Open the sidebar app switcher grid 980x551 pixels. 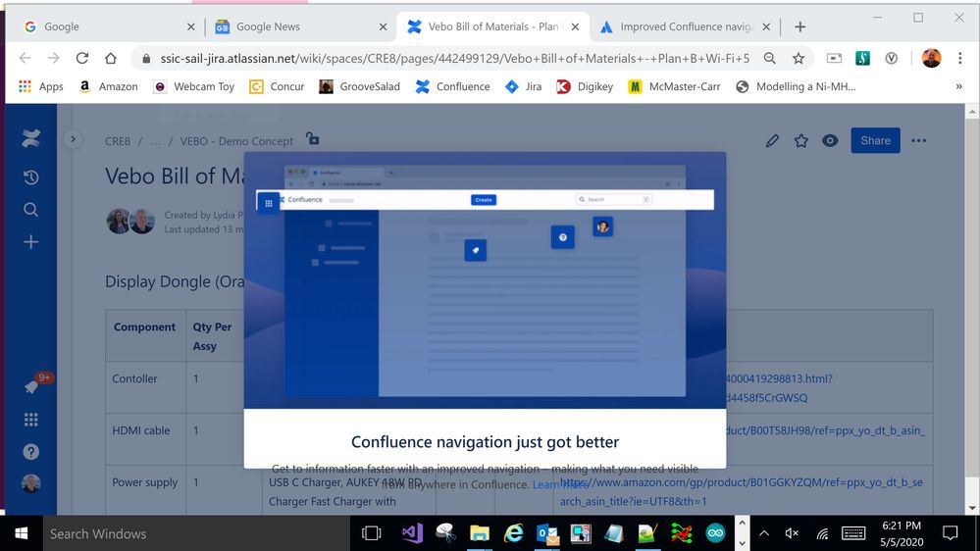tap(30, 420)
